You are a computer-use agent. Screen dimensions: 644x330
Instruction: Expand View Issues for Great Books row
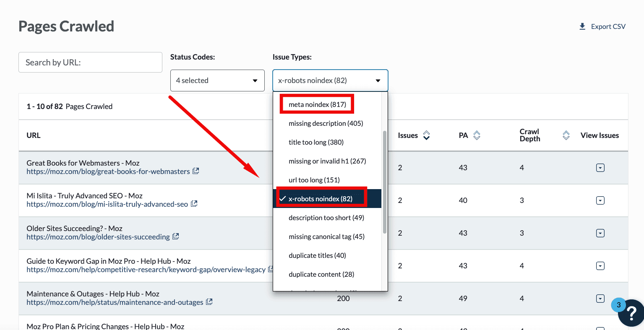coord(600,168)
